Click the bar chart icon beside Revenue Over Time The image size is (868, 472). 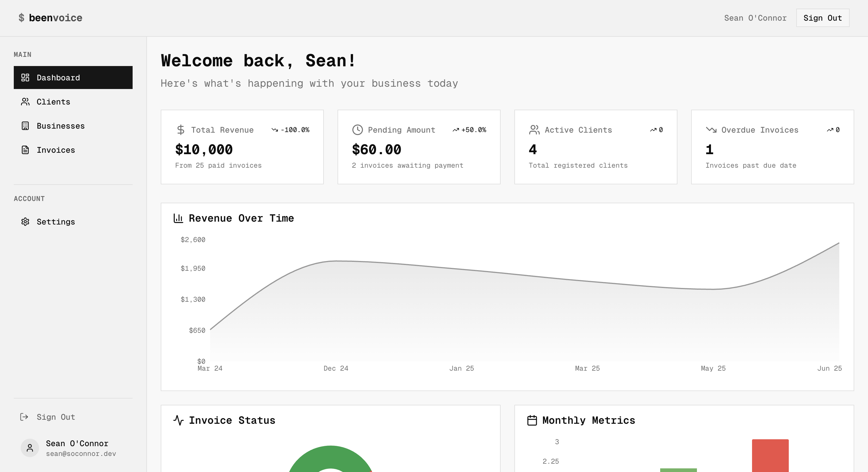178,218
